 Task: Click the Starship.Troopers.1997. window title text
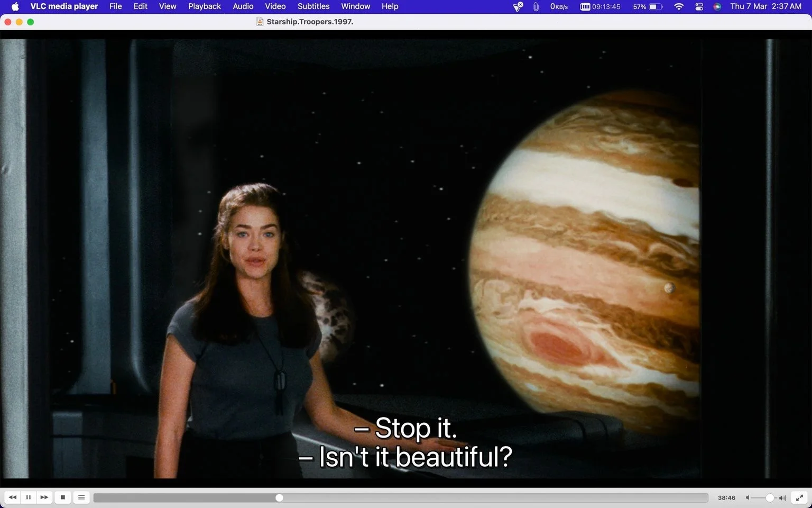click(x=310, y=22)
